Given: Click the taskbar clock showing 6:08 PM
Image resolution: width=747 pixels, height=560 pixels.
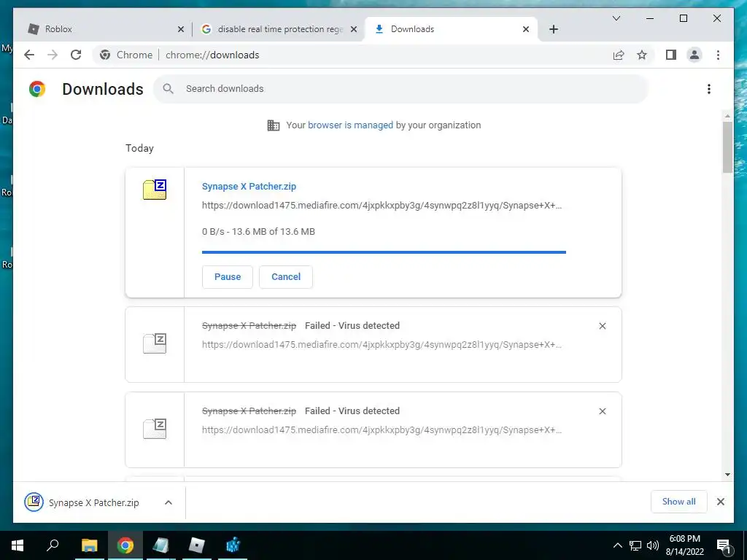Looking at the screenshot, I should tap(684, 545).
